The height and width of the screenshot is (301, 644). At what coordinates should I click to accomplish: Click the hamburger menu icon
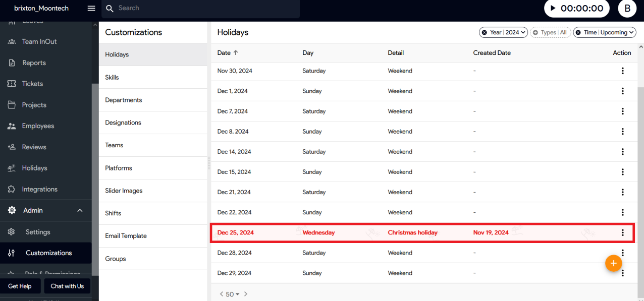point(91,8)
